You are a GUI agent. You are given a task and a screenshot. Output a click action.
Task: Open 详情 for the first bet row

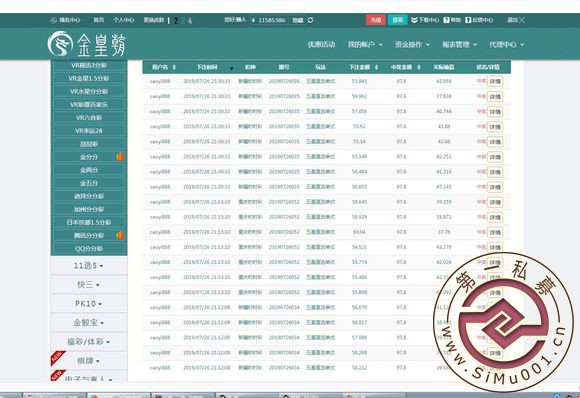click(x=495, y=81)
